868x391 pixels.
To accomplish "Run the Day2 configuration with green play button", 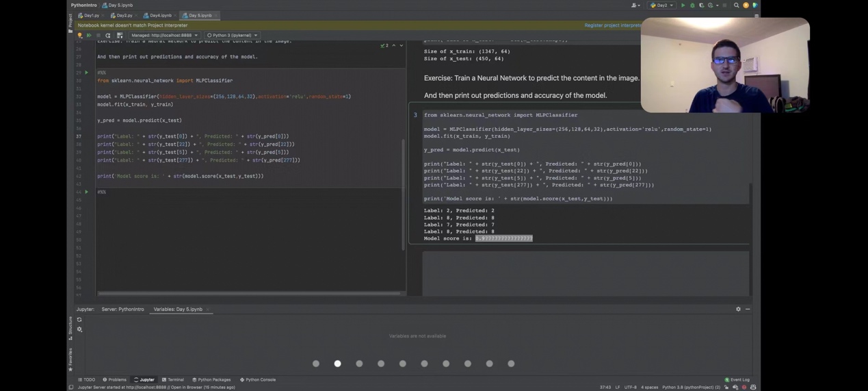I will 683,5.
